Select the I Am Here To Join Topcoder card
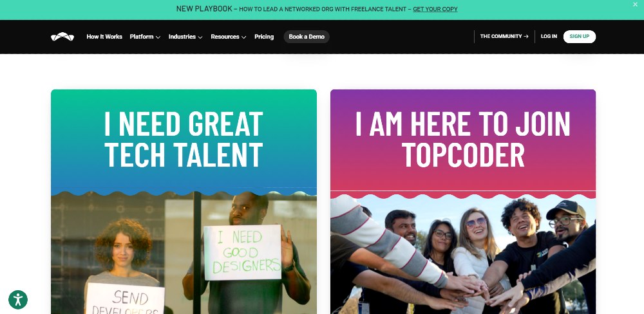 463,201
